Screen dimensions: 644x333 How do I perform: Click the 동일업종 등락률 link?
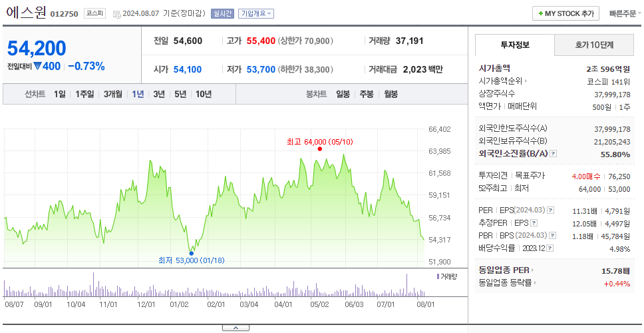tap(506, 283)
